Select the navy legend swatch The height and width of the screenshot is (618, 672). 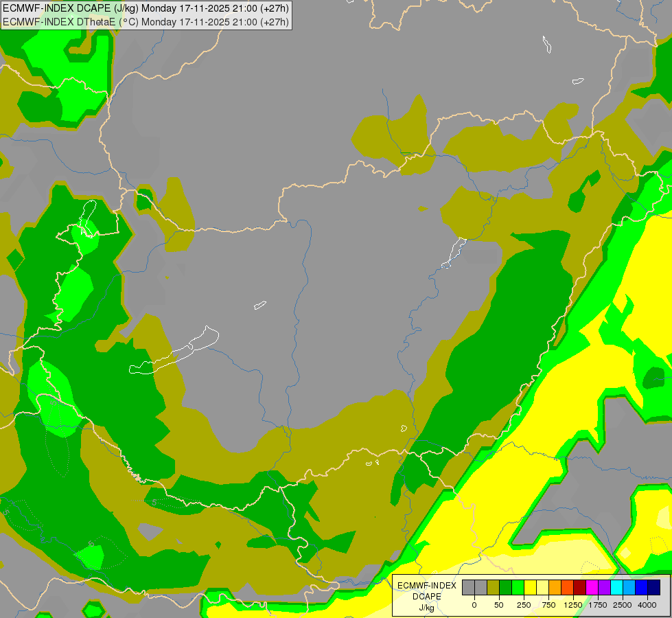pyautogui.click(x=654, y=588)
